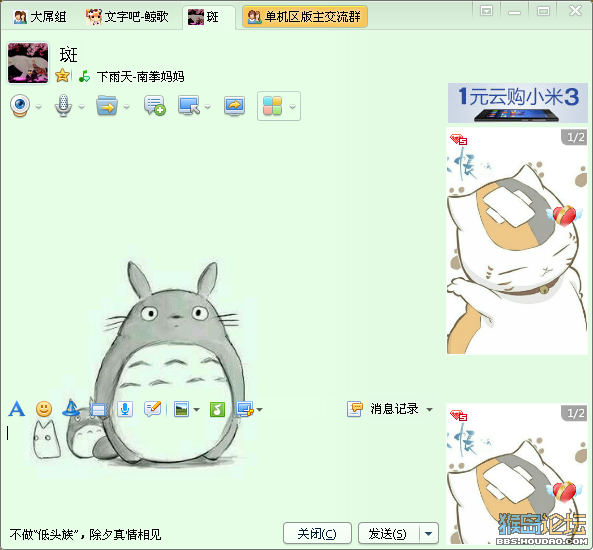
Task: Create discussion group with chat-plus icon
Action: [154, 106]
